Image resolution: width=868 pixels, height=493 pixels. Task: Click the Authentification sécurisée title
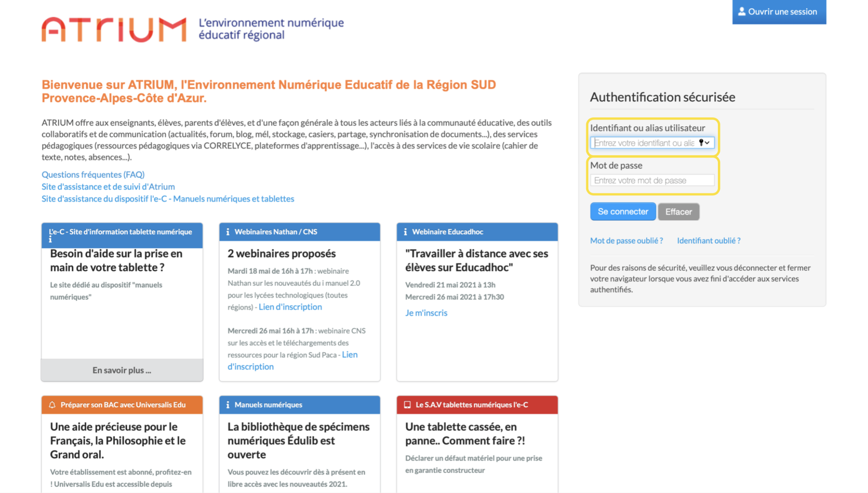(x=662, y=97)
